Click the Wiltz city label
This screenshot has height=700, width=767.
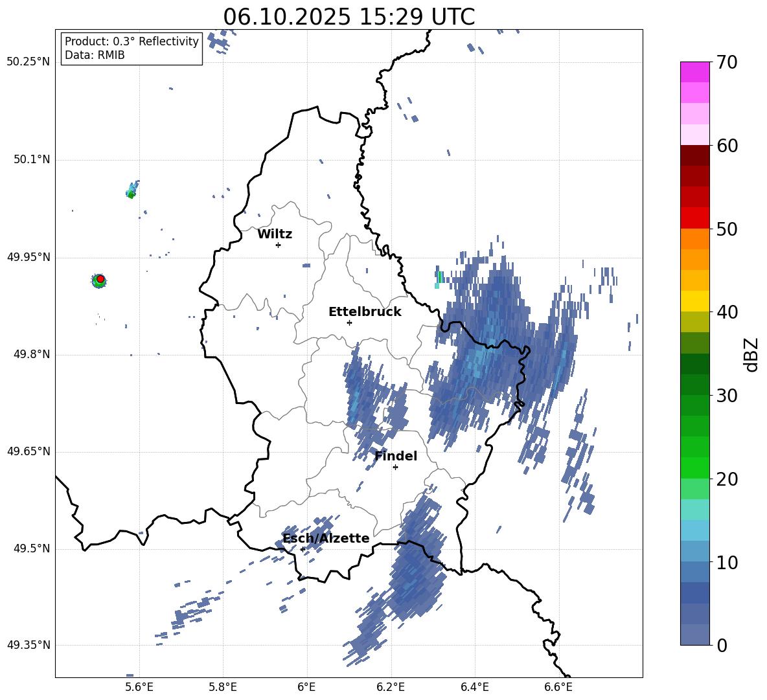point(275,234)
